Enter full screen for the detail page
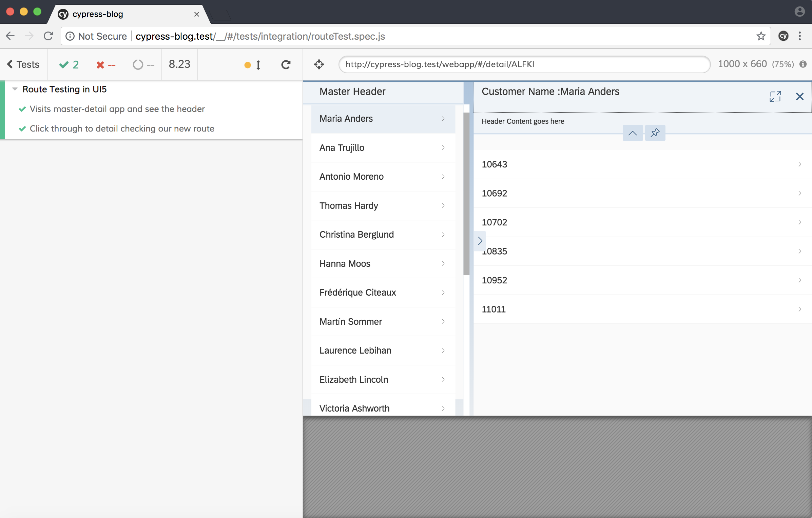 pyautogui.click(x=775, y=96)
